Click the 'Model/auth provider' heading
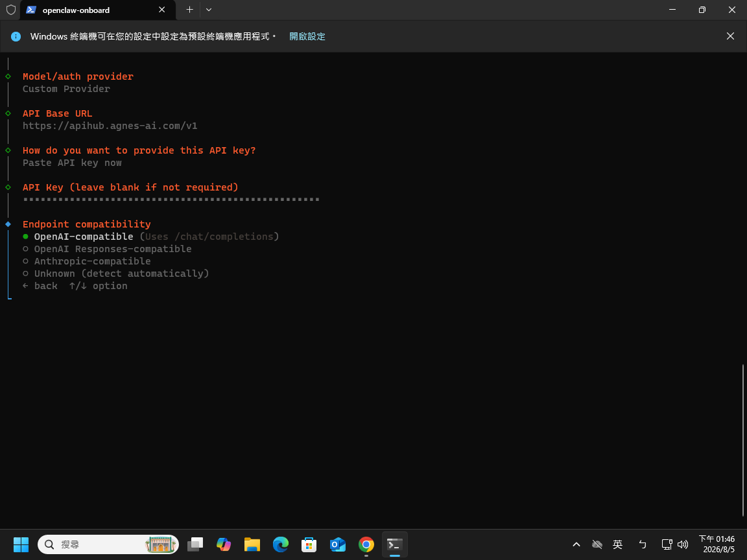Screen dimensions: 747x560 click(78, 76)
